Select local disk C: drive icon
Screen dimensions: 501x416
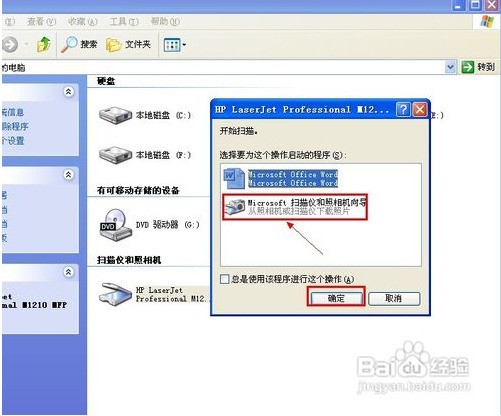(115, 115)
